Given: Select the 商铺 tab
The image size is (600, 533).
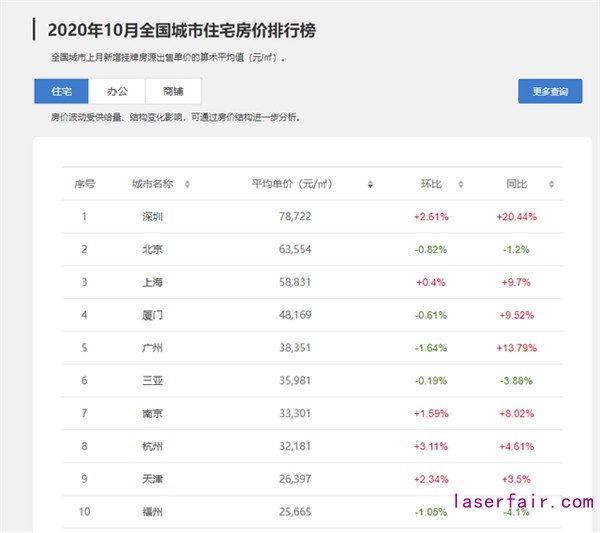Looking at the screenshot, I should 173,91.
